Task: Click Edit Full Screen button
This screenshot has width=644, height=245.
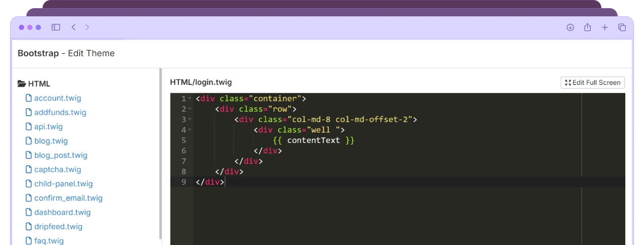Action: pyautogui.click(x=592, y=83)
